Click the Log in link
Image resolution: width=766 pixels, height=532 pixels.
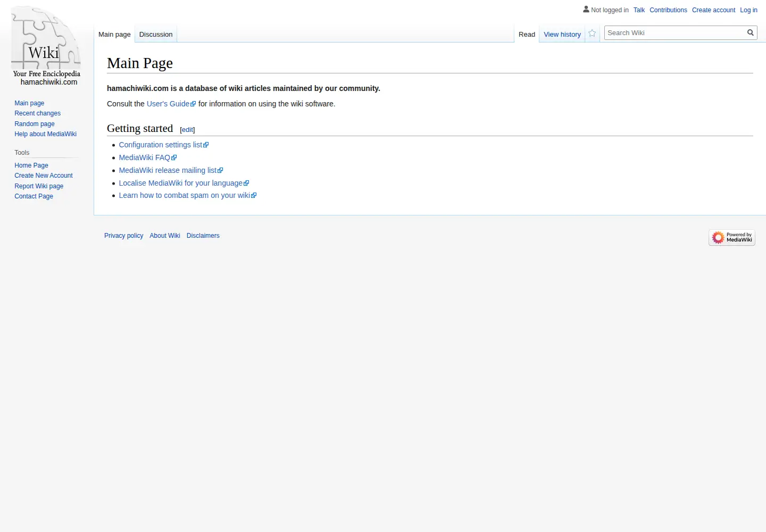[748, 10]
